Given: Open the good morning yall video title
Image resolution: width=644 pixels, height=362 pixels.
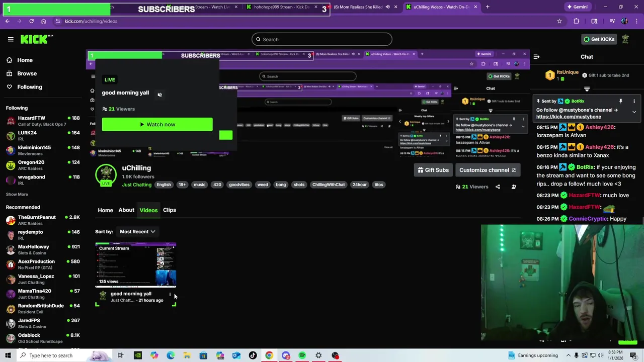Looking at the screenshot, I should click(131, 294).
